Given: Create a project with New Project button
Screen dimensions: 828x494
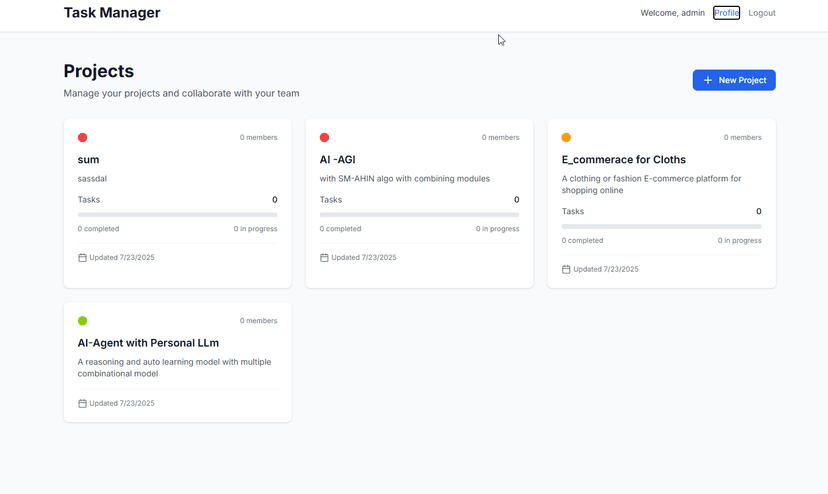Looking at the screenshot, I should [734, 80].
